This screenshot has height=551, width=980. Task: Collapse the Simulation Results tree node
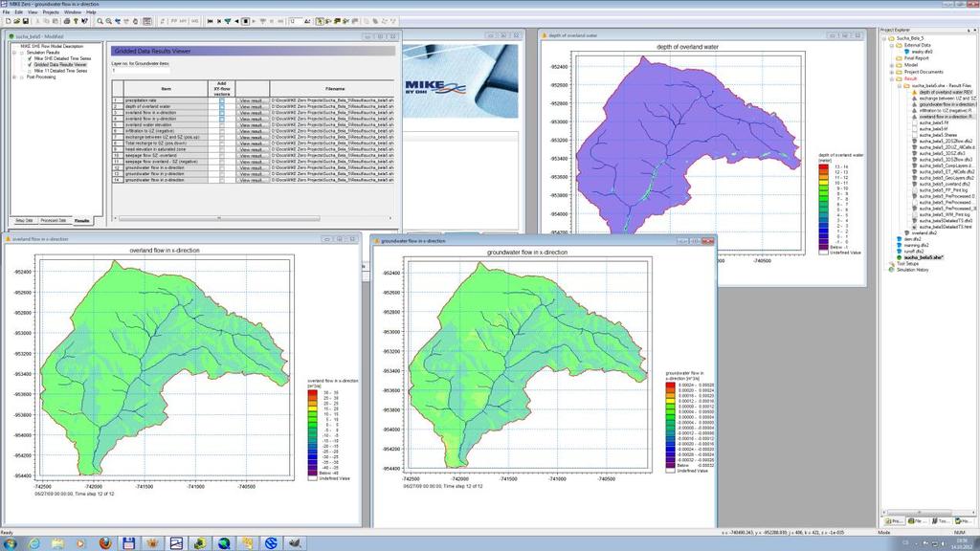14,53
